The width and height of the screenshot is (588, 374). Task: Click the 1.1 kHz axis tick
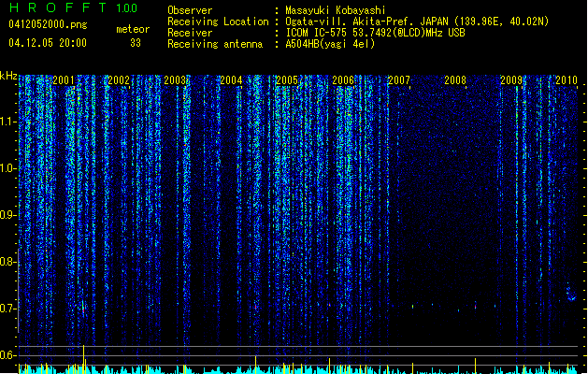8,122
